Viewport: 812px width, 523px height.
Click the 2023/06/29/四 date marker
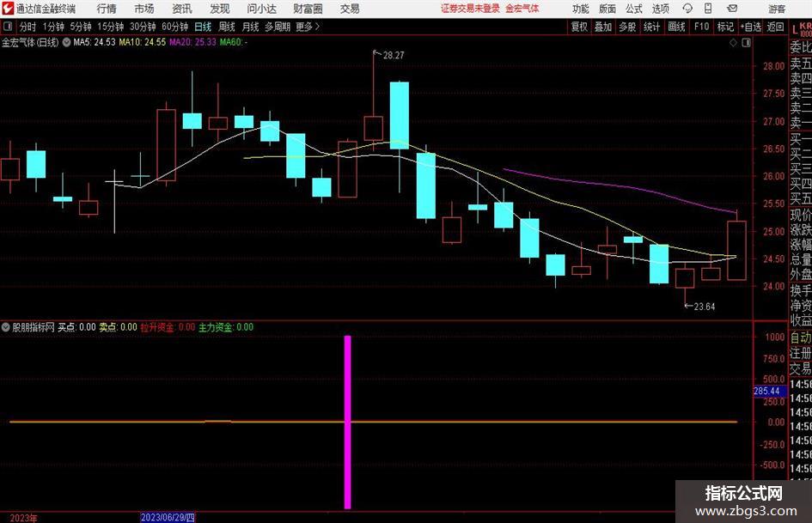pos(168,517)
